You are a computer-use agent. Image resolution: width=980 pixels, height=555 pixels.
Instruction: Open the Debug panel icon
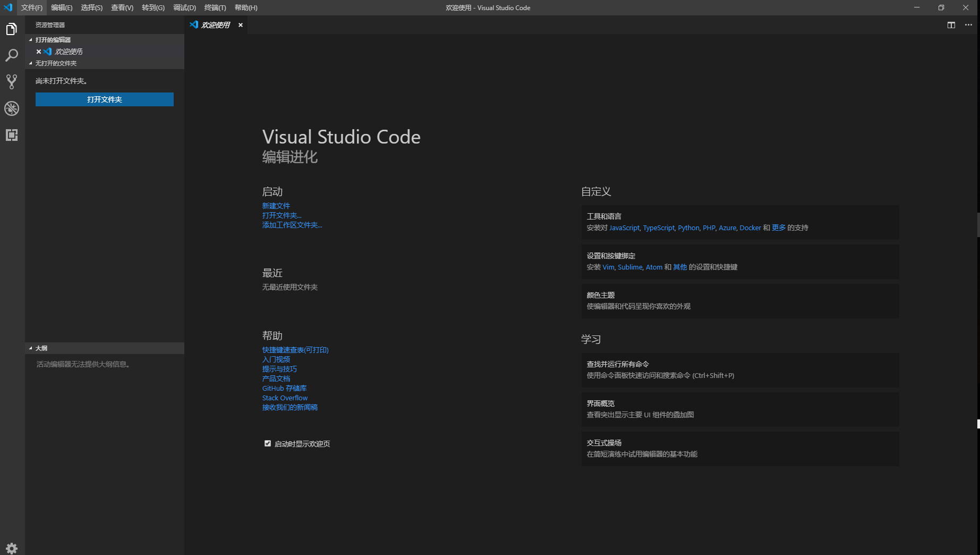(x=11, y=108)
